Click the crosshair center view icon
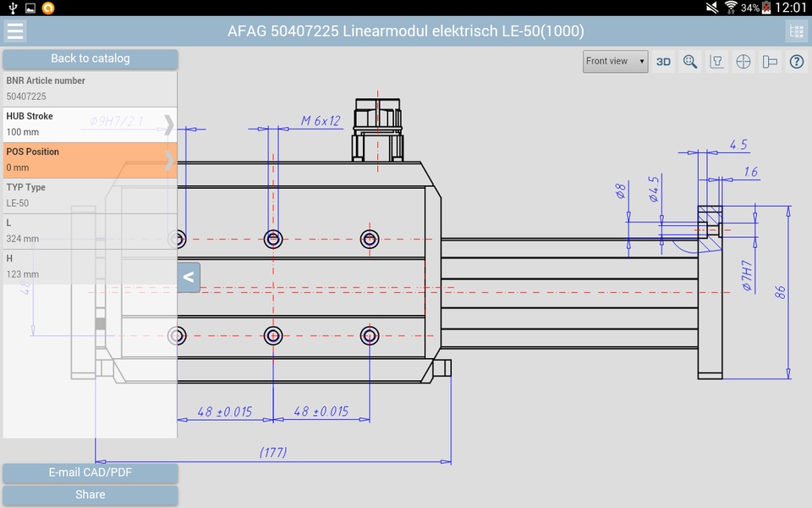The image size is (812, 508). click(743, 62)
